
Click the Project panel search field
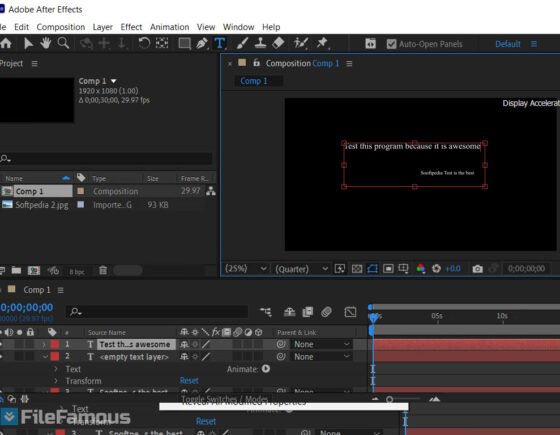pos(106,158)
